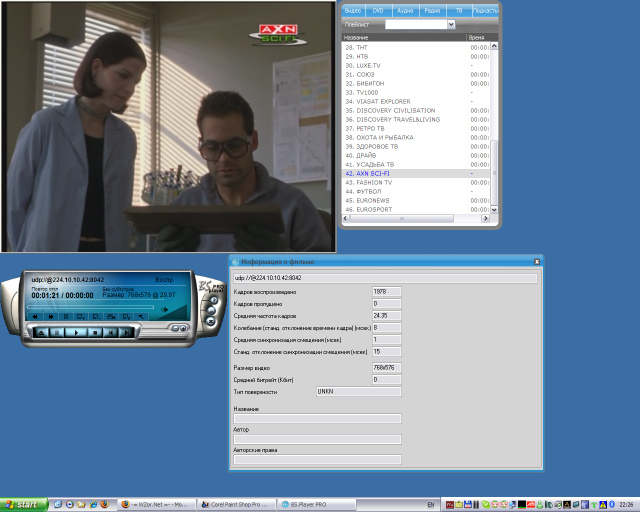Click the eject/open file button in BS.Player
640x512 pixels.
point(41,332)
